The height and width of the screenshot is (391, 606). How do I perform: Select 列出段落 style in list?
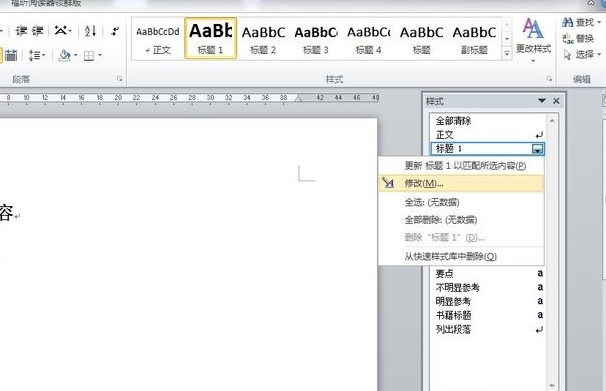(487, 330)
